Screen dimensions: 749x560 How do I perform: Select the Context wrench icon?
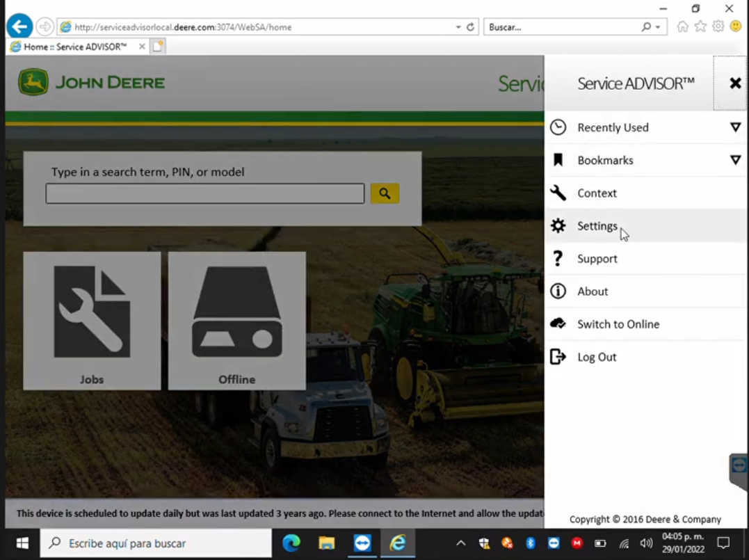click(x=558, y=193)
